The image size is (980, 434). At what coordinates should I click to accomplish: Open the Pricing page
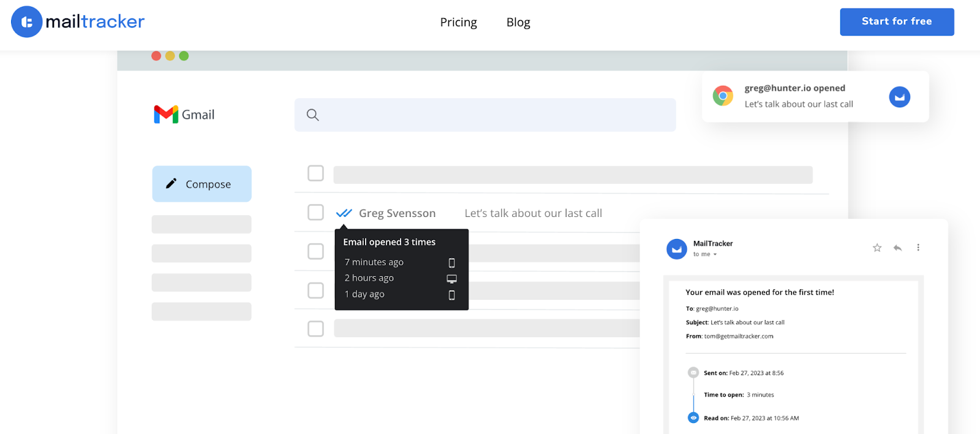coord(458,22)
